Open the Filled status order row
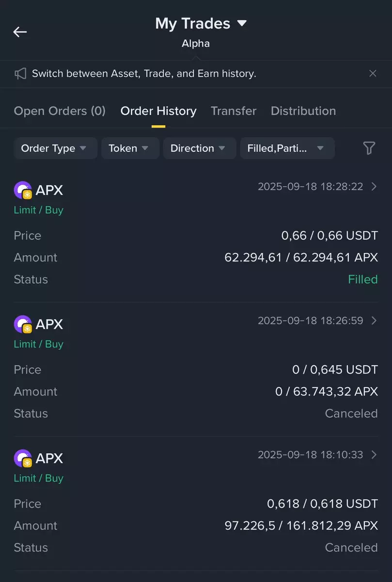Image resolution: width=392 pixels, height=582 pixels. click(x=196, y=235)
